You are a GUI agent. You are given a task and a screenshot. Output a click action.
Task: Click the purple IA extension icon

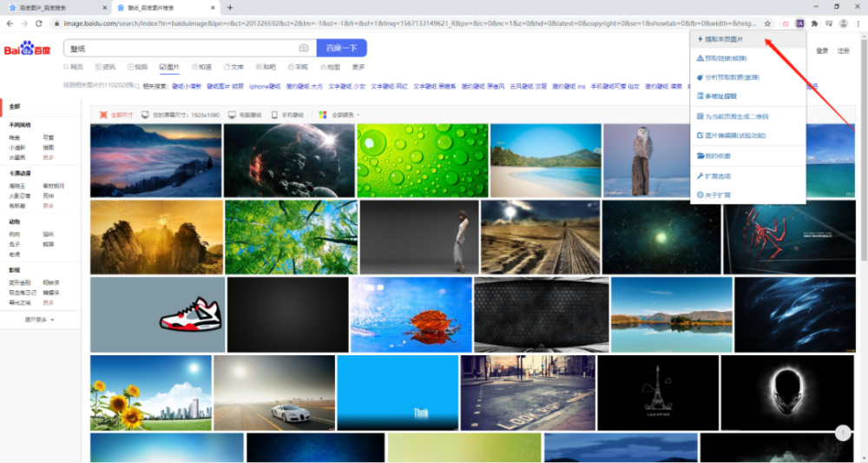[x=800, y=23]
